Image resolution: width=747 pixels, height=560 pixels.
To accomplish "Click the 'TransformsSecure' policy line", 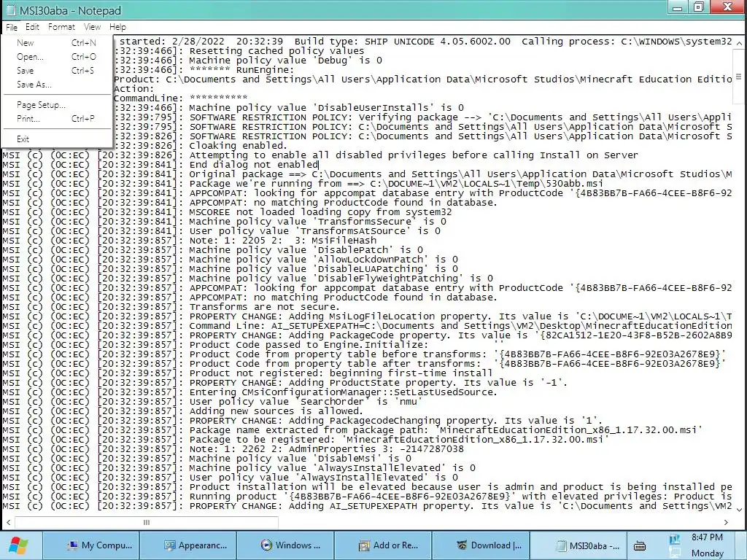I will (x=318, y=222).
